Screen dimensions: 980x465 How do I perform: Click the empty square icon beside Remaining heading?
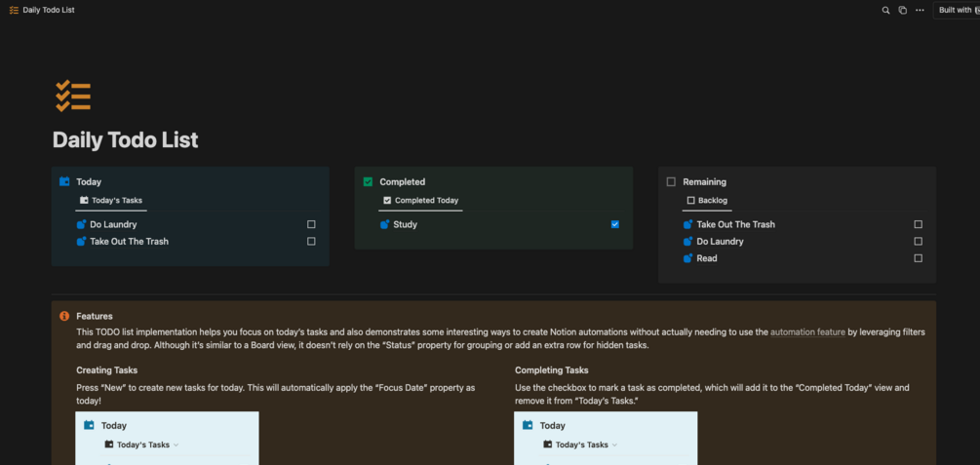pos(671,181)
